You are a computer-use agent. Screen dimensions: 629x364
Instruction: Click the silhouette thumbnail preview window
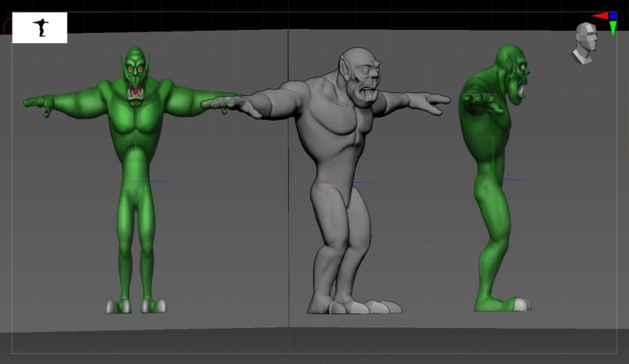(x=40, y=28)
